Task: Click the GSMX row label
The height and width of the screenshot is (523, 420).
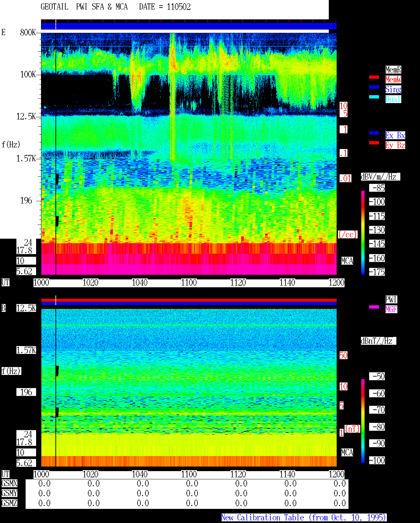Action: click(10, 483)
